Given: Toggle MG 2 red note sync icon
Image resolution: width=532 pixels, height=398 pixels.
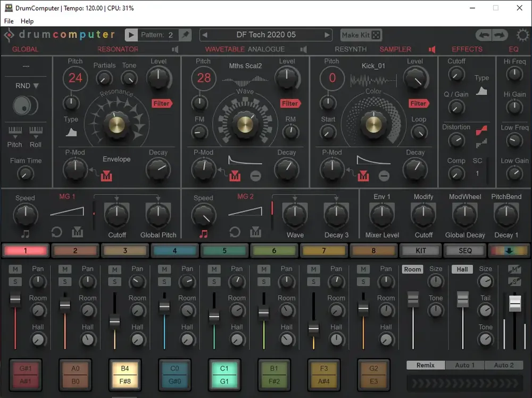Looking at the screenshot, I should 204,234.
